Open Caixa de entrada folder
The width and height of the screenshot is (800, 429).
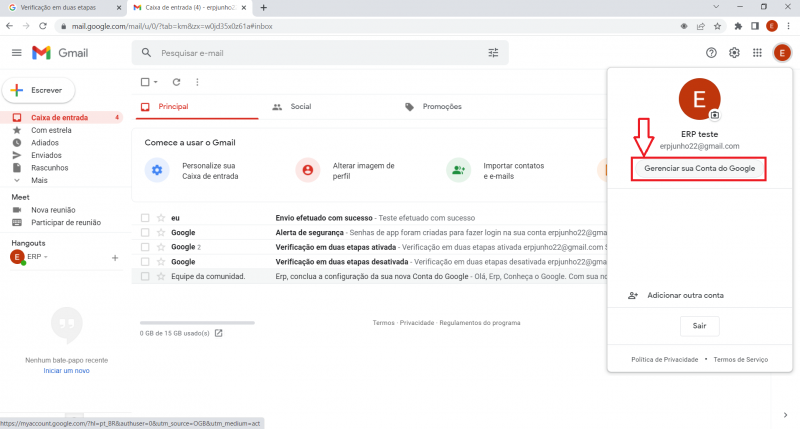pos(62,117)
